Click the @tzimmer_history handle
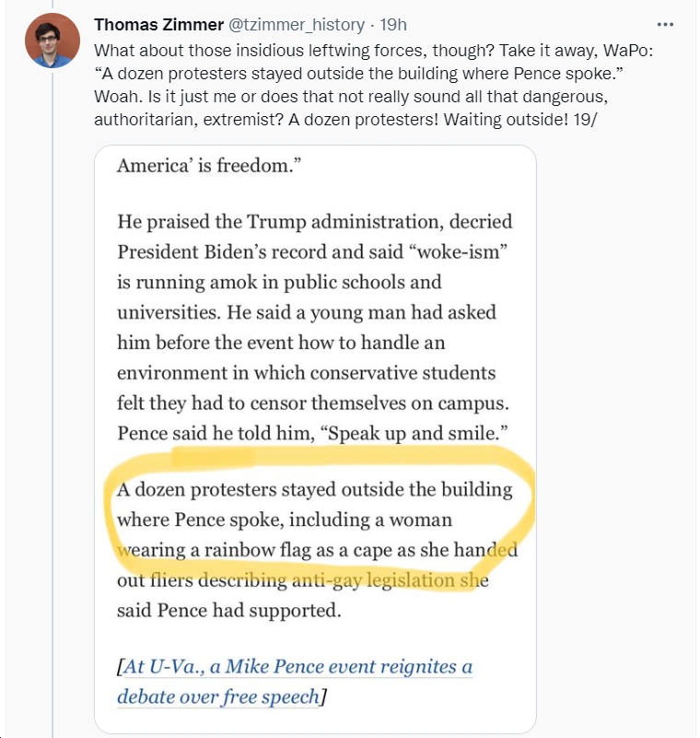The height and width of the screenshot is (738, 700). point(296,25)
